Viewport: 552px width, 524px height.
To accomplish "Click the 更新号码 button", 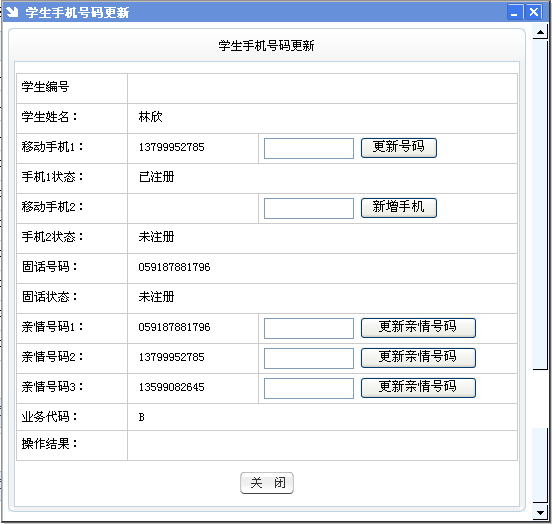I will pyautogui.click(x=399, y=148).
